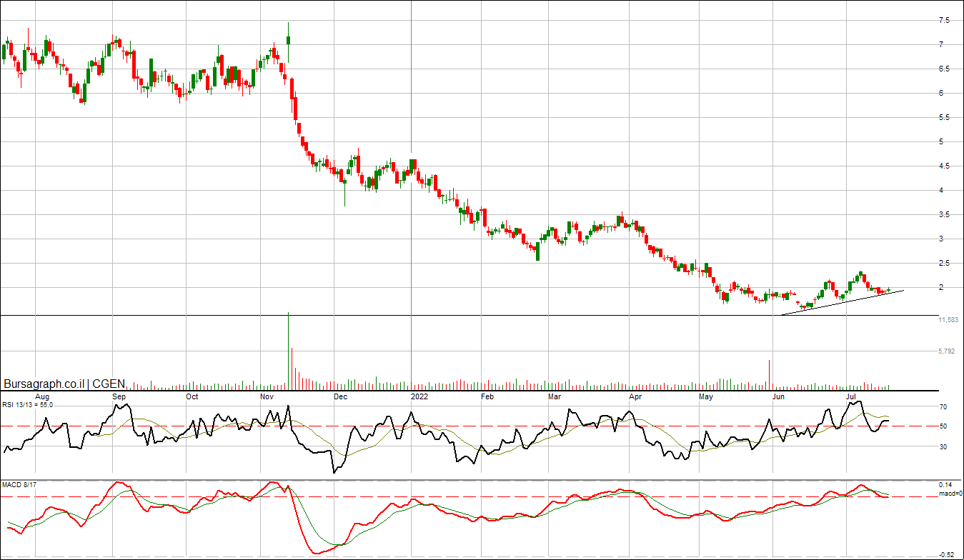Click the Jul month label
The width and height of the screenshot is (964, 560).
(x=851, y=396)
